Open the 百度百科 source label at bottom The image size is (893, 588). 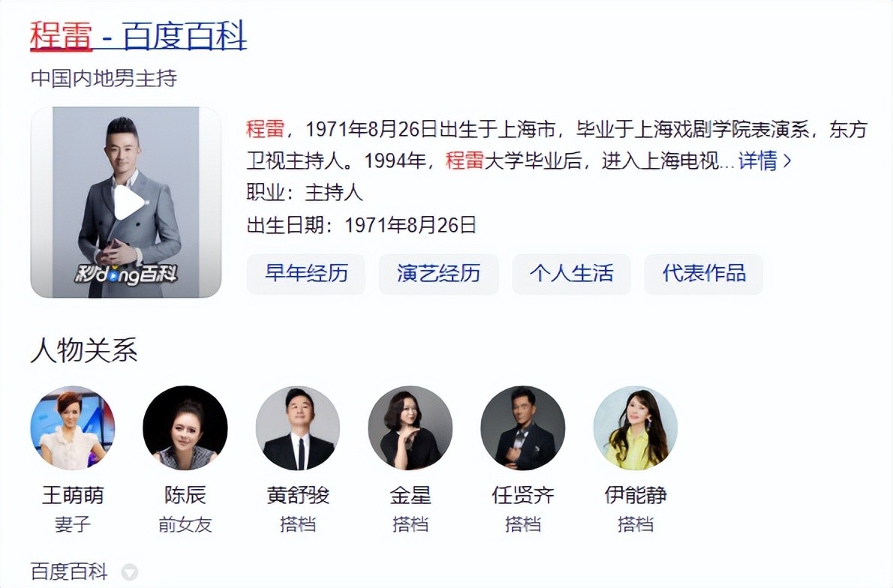coord(69,571)
